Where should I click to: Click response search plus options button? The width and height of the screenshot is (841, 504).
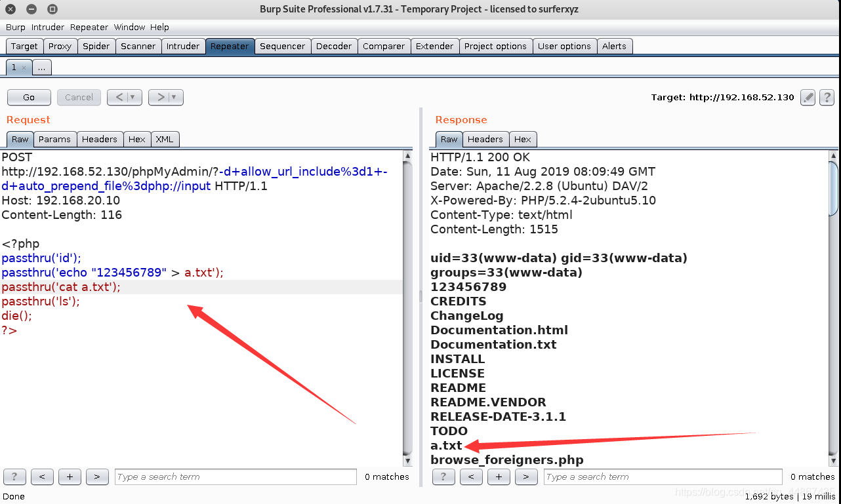(x=499, y=476)
